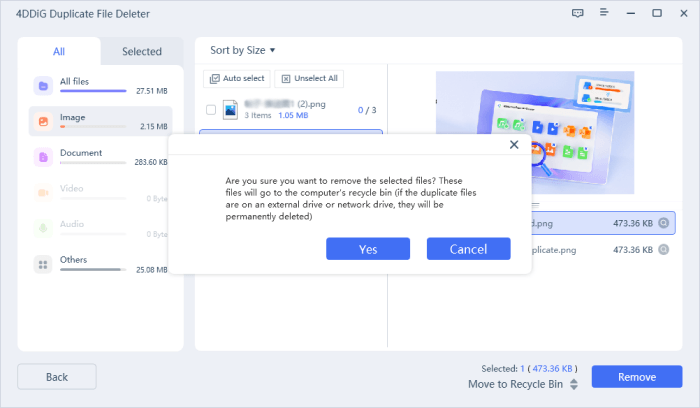Screen dimensions: 700x408
Task: Select the disabled Audio category
Action: [100, 228]
